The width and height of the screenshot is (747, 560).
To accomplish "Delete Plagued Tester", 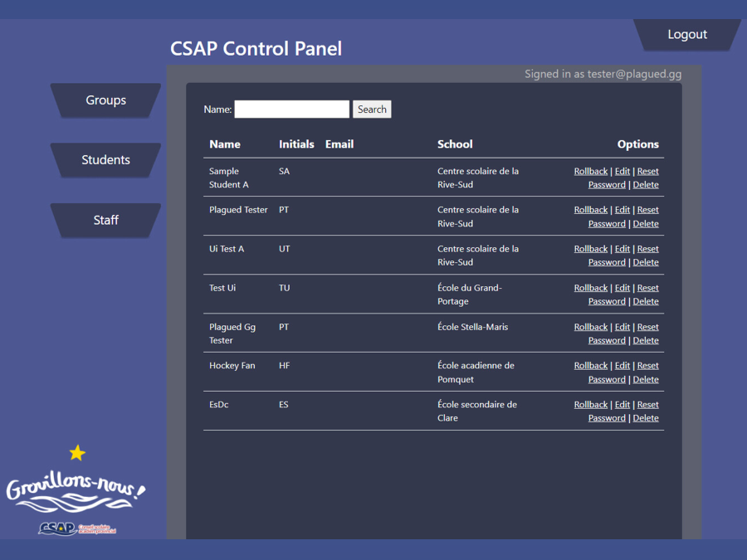I will [646, 224].
